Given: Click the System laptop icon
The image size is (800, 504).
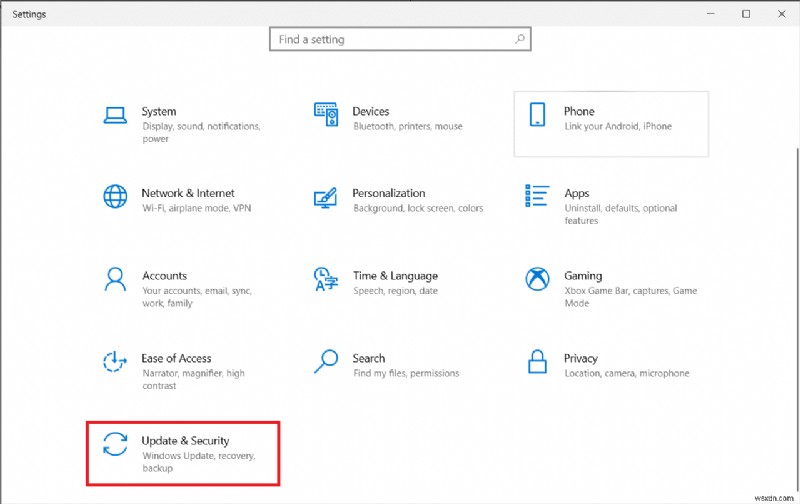Looking at the screenshot, I should [x=115, y=115].
